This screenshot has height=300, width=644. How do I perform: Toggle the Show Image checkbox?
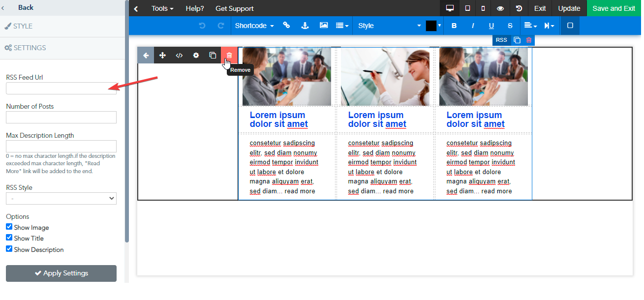[x=9, y=227]
